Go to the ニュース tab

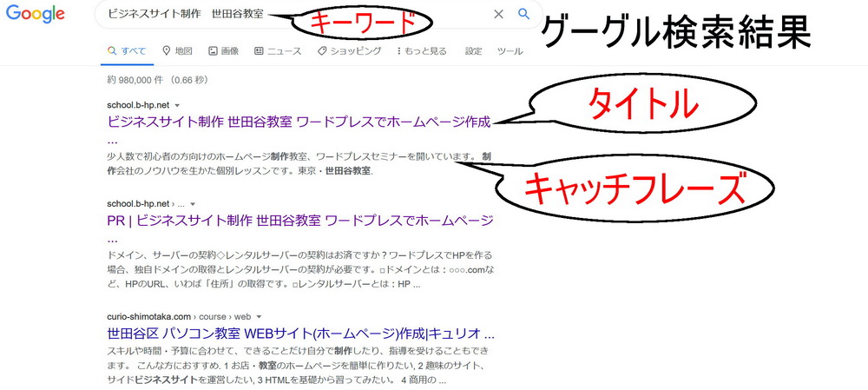click(278, 51)
